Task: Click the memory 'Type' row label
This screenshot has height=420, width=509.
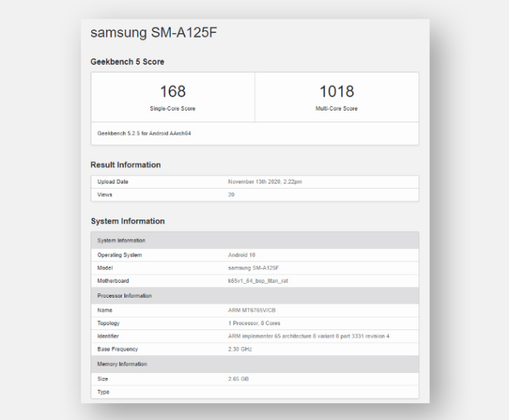Action: pyautogui.click(x=103, y=392)
